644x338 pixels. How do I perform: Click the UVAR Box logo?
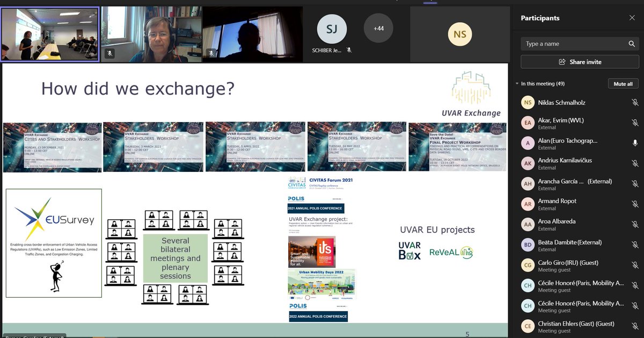pos(410,251)
